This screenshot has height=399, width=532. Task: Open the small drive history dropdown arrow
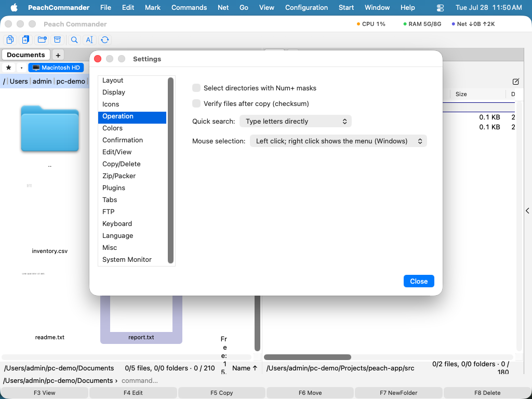click(21, 68)
